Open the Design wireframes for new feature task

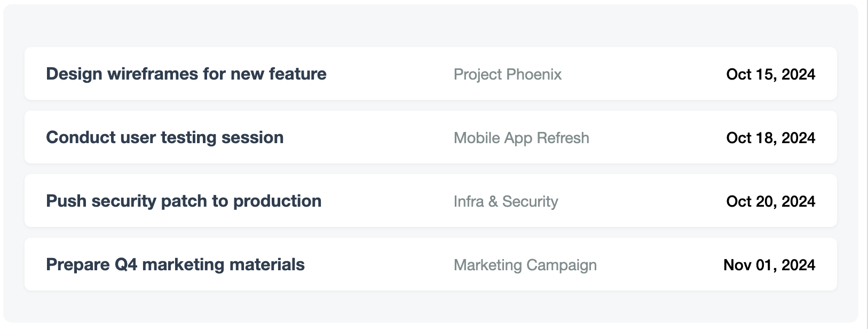point(186,74)
